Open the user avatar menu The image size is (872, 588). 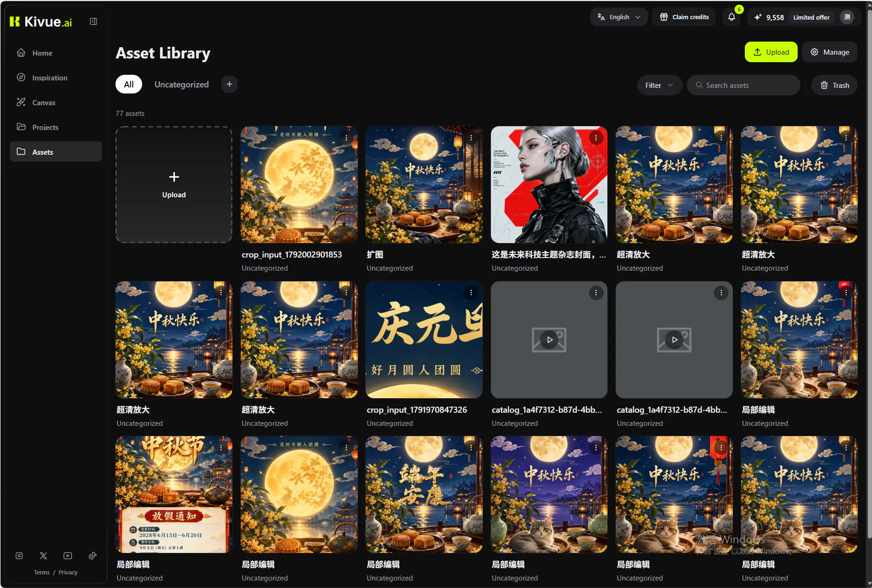pyautogui.click(x=847, y=17)
